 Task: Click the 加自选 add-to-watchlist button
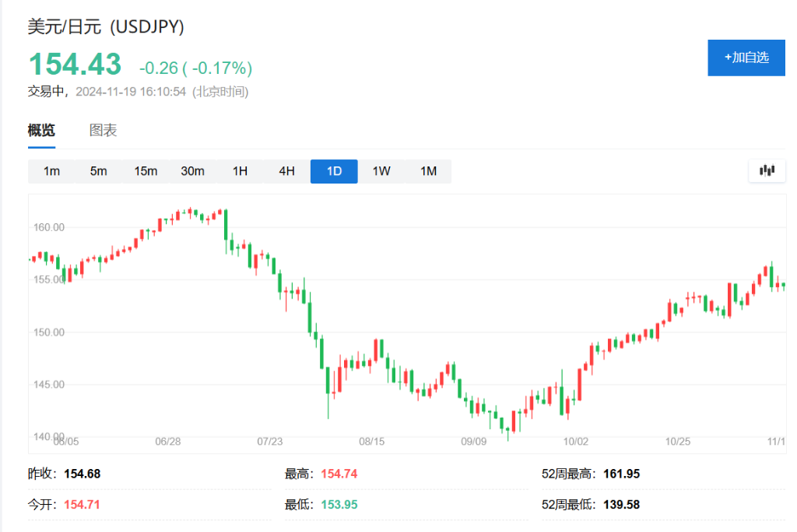point(746,58)
